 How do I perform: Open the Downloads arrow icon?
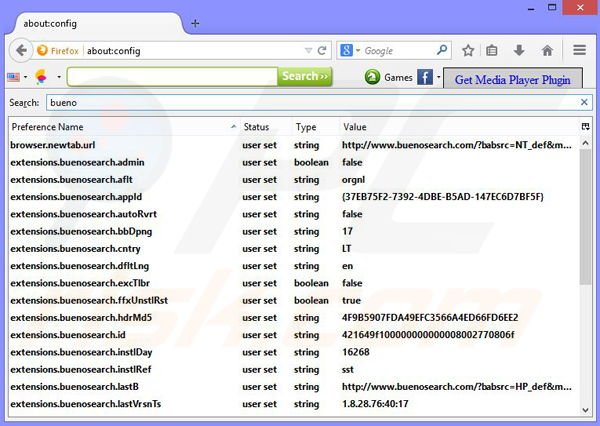point(519,50)
